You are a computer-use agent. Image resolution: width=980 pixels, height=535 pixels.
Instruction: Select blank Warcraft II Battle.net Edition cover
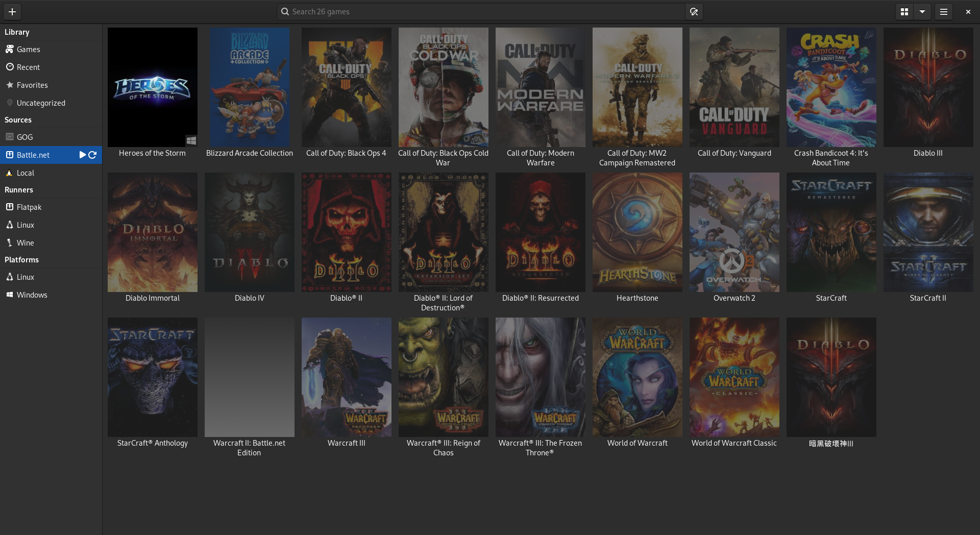[x=250, y=377]
